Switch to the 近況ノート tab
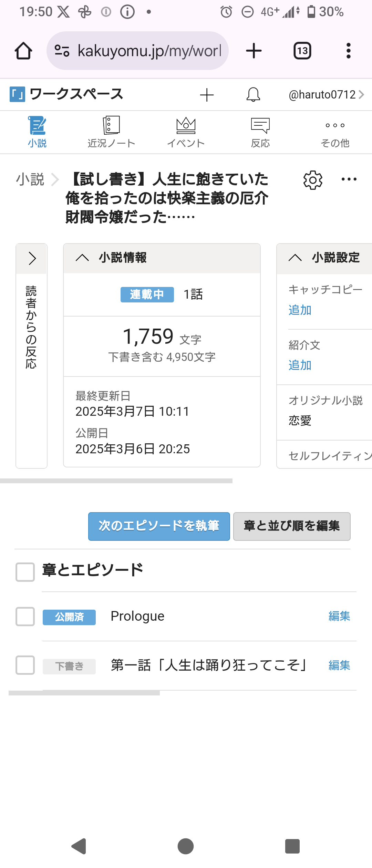The width and height of the screenshot is (372, 868). [x=111, y=133]
